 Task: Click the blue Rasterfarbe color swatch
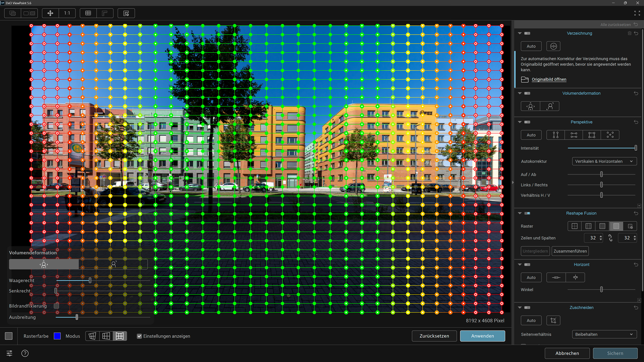57,336
